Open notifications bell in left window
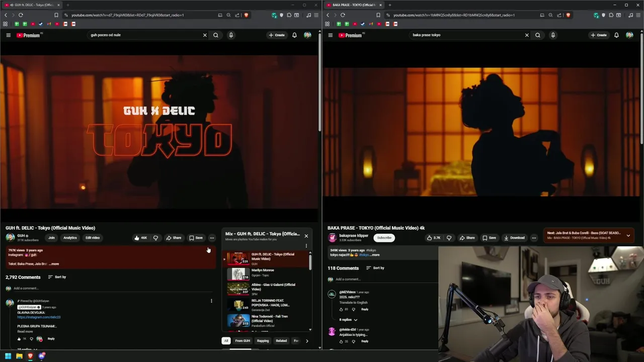Image resolution: width=644 pixels, height=362 pixels. pos(294,35)
